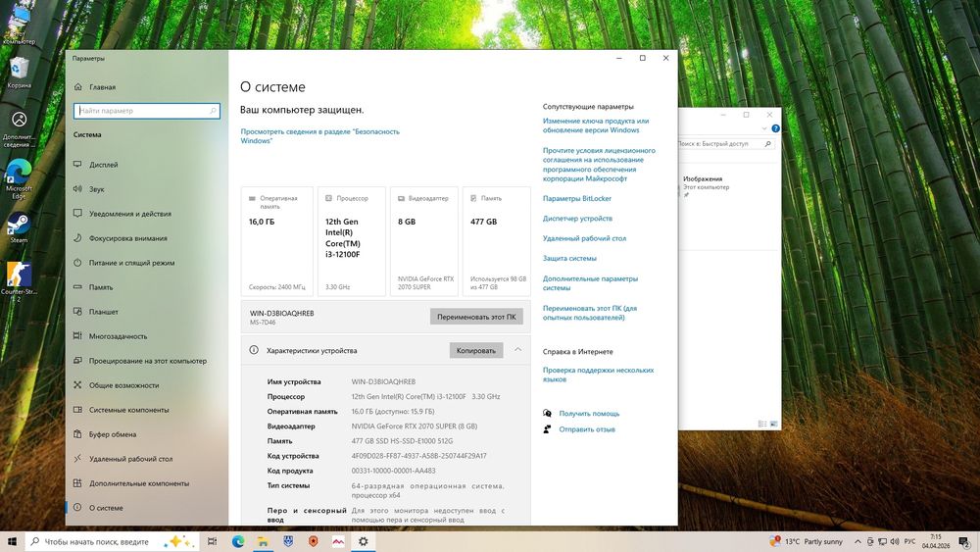The height and width of the screenshot is (552, 980).
Task: Open Память in the Settings sidebar
Action: pos(147,287)
